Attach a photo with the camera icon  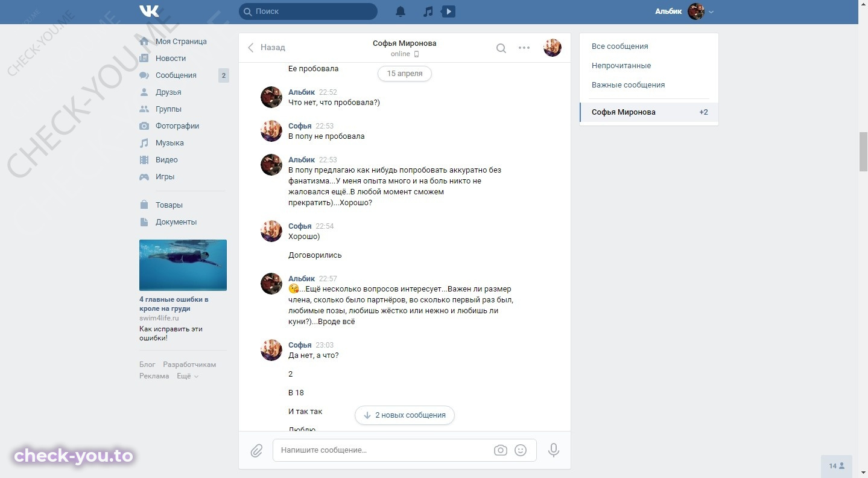pyautogui.click(x=501, y=450)
